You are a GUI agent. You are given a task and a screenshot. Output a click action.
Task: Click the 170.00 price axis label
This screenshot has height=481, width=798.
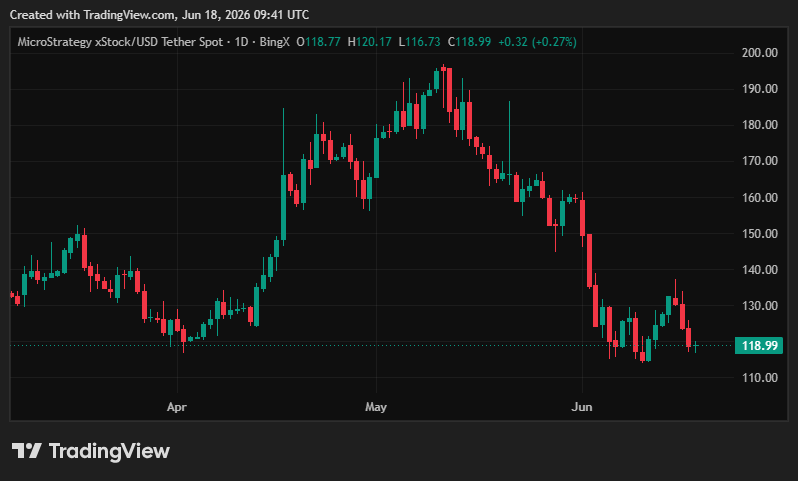(760, 161)
